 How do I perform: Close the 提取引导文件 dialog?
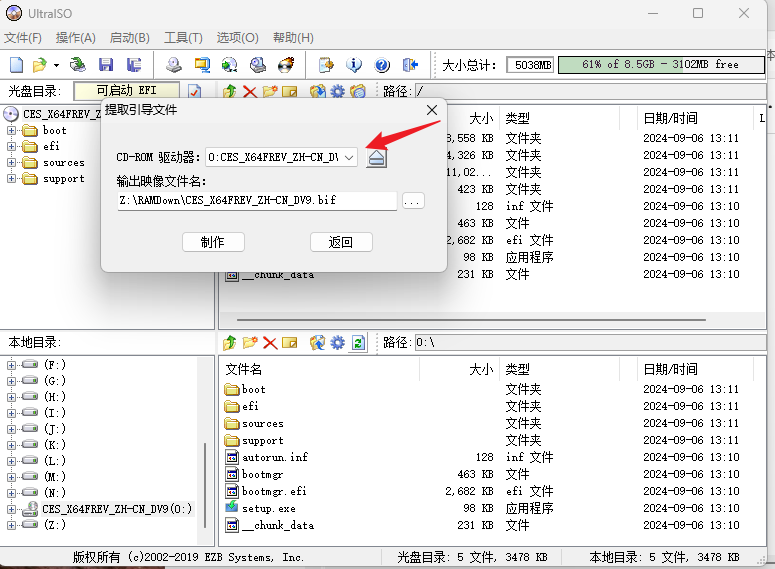click(x=432, y=110)
